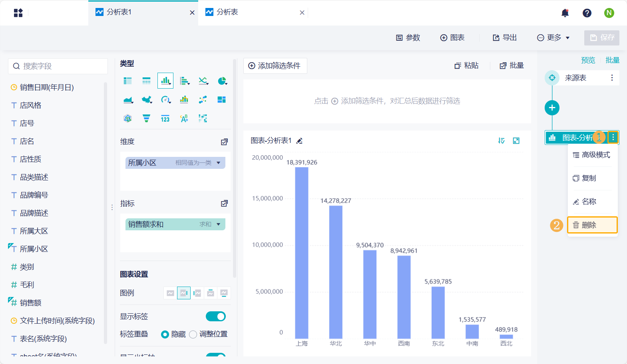Select the gauge chart type
The height and width of the screenshot is (364, 627).
point(165,100)
